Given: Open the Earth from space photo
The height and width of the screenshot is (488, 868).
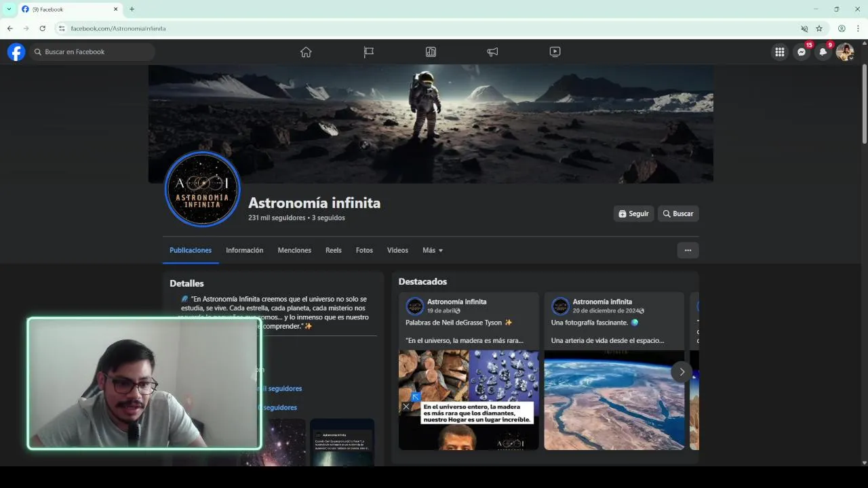Looking at the screenshot, I should click(614, 400).
